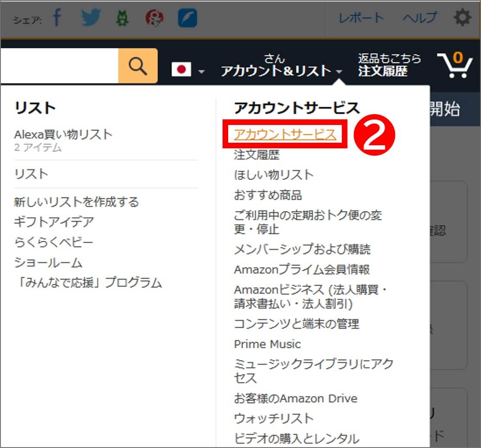This screenshot has width=481, height=448.
Task: Click the green Feedly share icon
Action: pos(123,18)
